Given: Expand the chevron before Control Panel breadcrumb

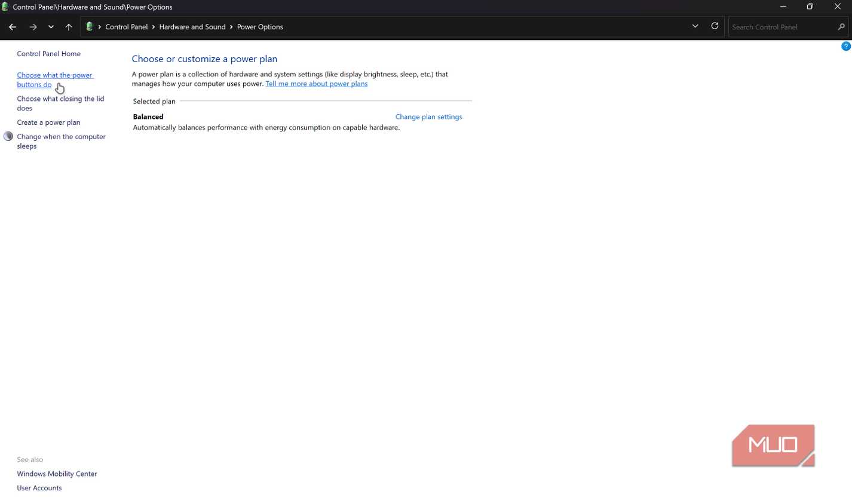Looking at the screenshot, I should pyautogui.click(x=100, y=27).
